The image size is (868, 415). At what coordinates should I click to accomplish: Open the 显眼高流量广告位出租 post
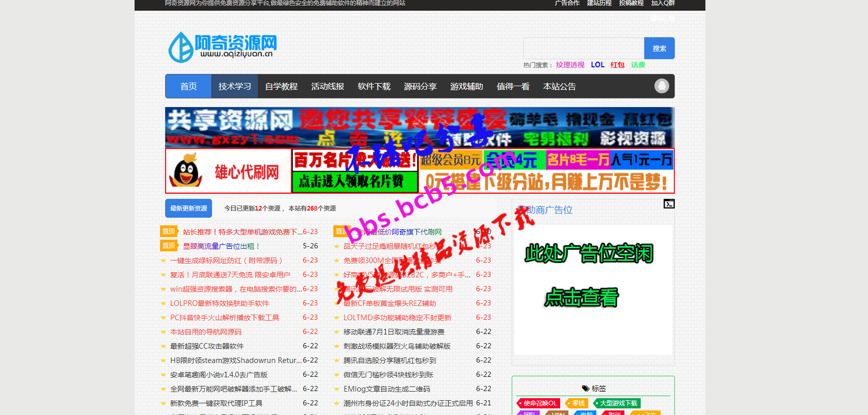coord(222,246)
